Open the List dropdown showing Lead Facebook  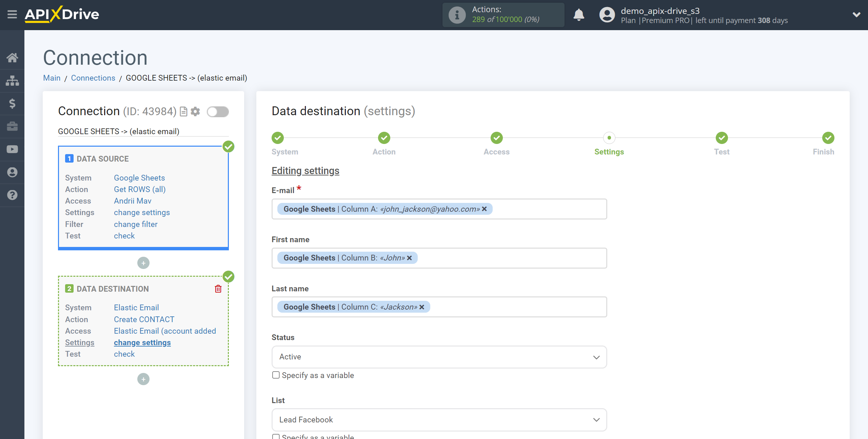[x=439, y=420]
